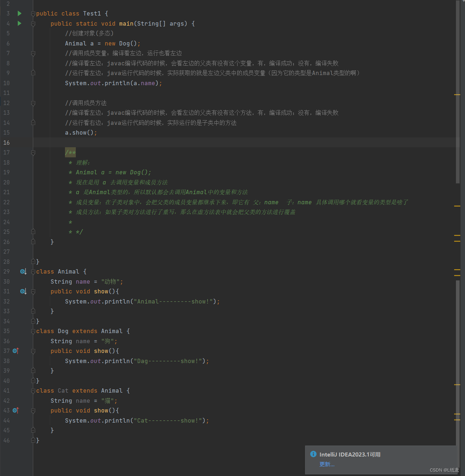Screen dimensions: 465x476
Task: Fold the Cat show() method at line 43
Action: pyautogui.click(x=33, y=411)
